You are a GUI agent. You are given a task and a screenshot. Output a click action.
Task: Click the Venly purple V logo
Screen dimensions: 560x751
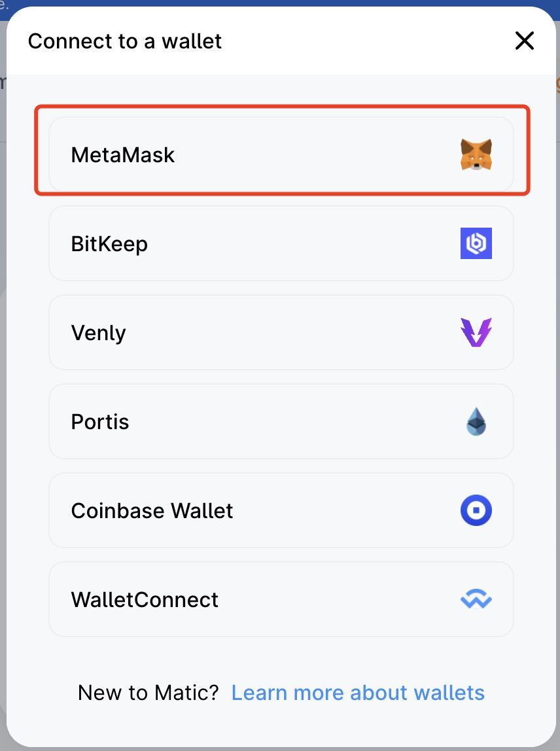pos(476,332)
